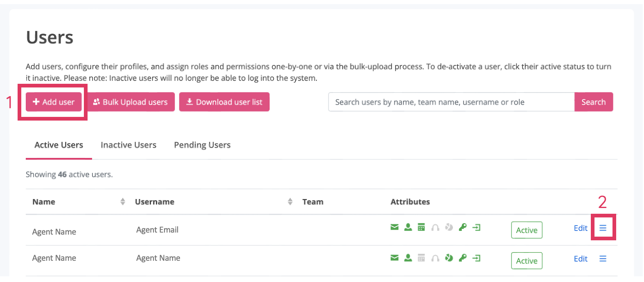Edit the first user in list
This screenshot has height=282, width=644.
(580, 228)
